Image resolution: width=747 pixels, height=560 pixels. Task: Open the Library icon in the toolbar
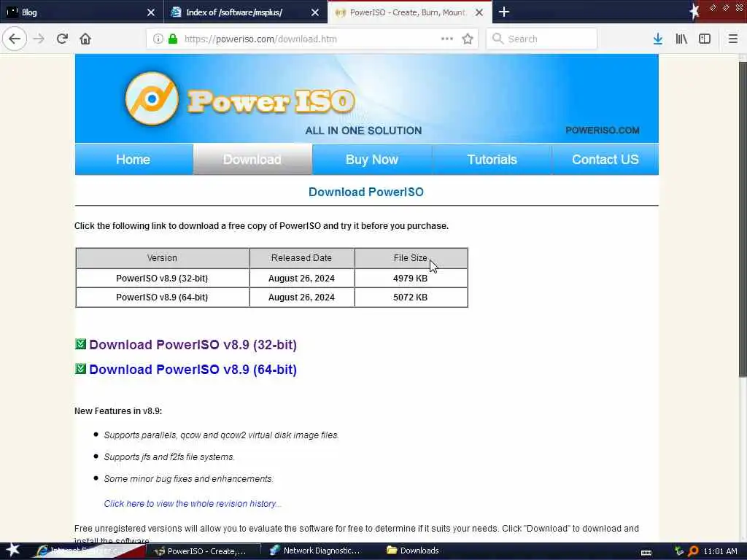coord(681,39)
